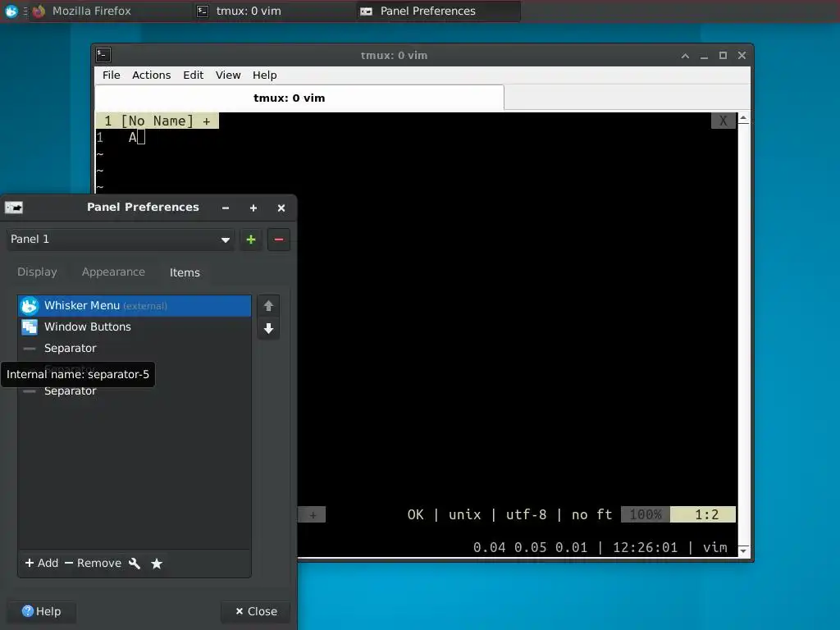Open the File menu in terminal
Viewport: 840px width, 630px height.
(112, 75)
